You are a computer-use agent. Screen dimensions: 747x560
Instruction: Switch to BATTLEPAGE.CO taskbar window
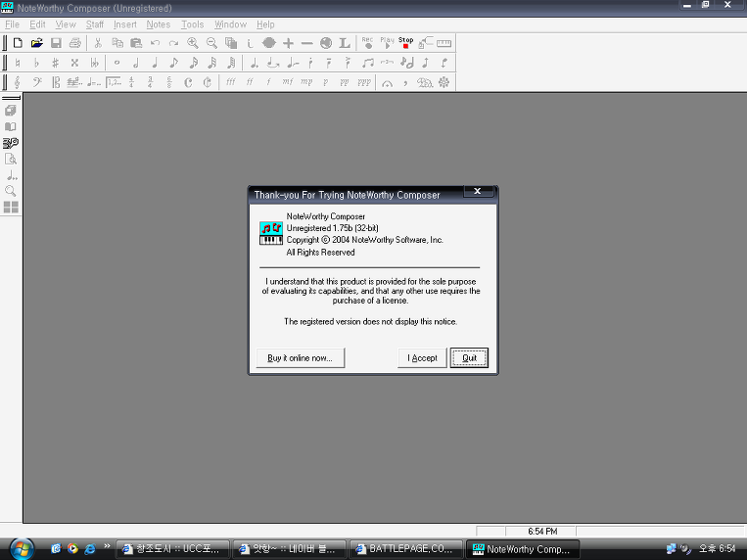(406, 549)
